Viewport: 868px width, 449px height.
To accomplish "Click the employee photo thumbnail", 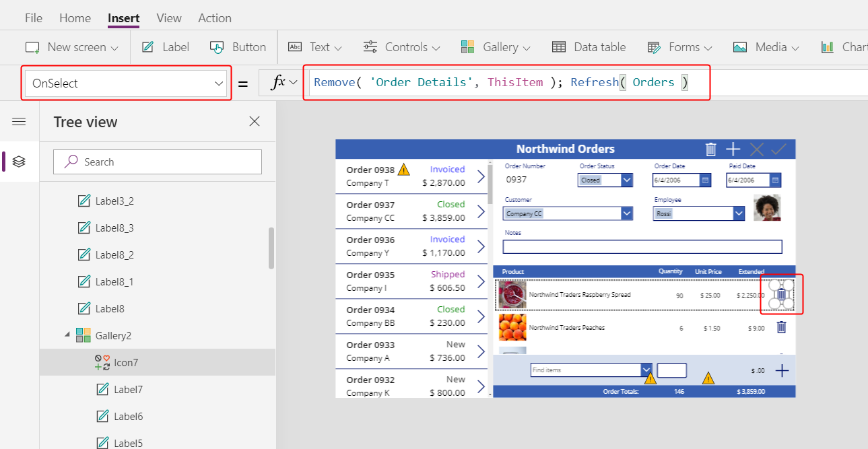I will click(767, 207).
